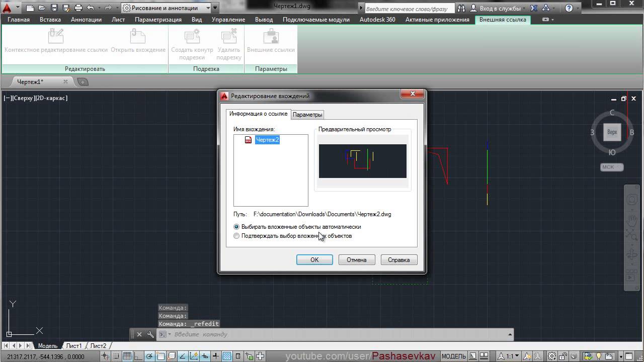Click the Open file folder icon
This screenshot has width=644, height=362.
pyautogui.click(x=42, y=8)
